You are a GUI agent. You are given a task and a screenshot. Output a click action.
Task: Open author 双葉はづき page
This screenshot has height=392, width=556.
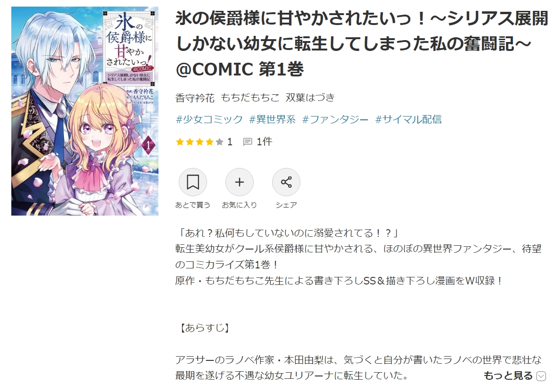(310, 98)
